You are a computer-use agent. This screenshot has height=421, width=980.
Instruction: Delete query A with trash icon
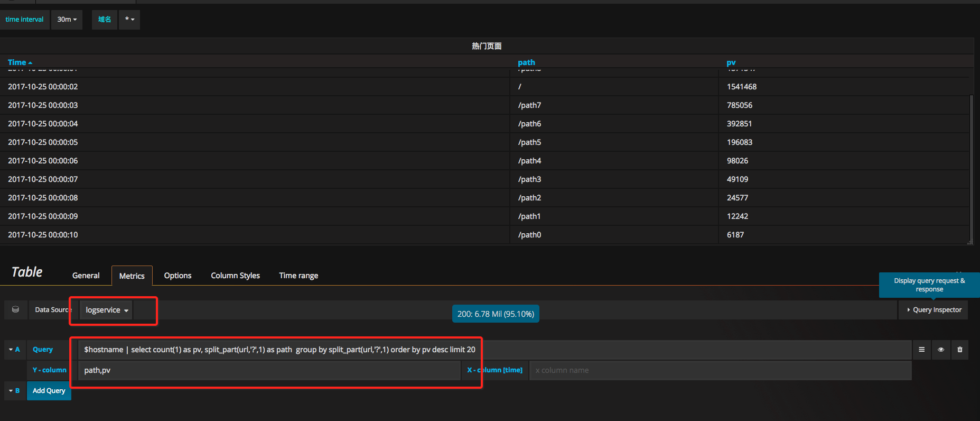tap(960, 350)
